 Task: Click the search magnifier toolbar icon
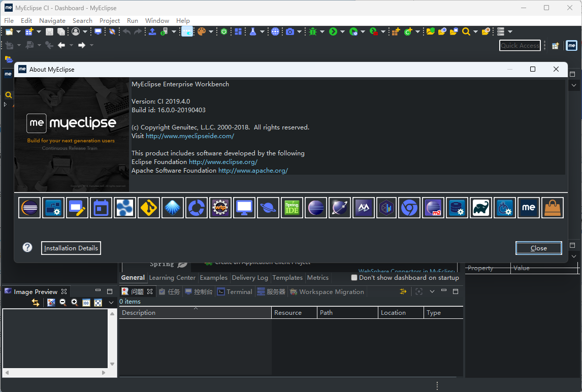point(466,32)
